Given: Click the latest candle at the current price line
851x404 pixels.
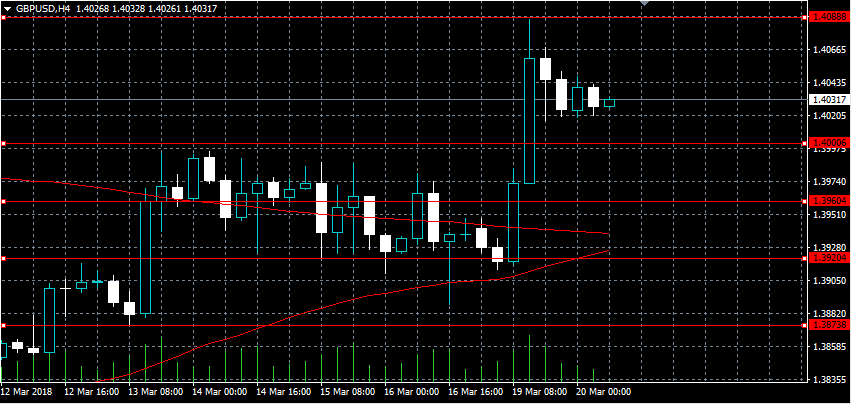Looking at the screenshot, I should [x=609, y=103].
